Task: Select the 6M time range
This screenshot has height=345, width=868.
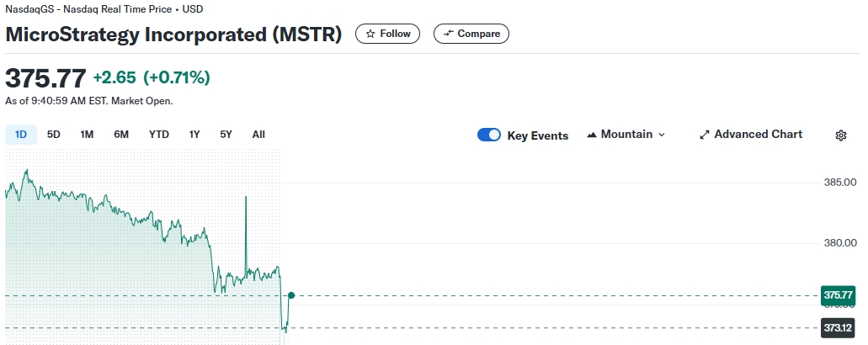Action: [121, 134]
